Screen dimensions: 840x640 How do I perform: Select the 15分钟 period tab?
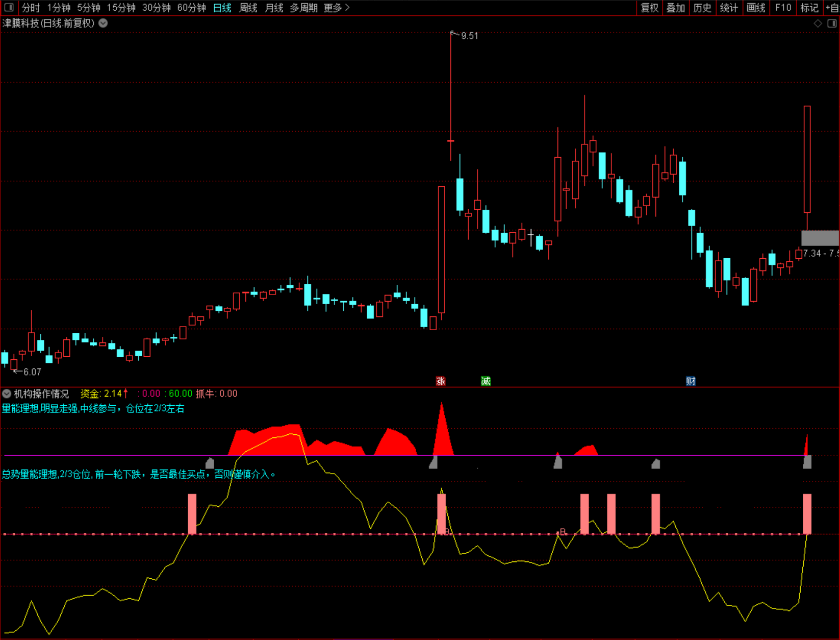[121, 8]
